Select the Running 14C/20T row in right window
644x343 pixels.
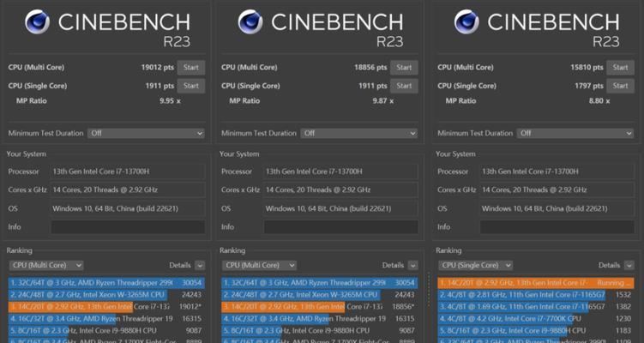pyautogui.click(x=536, y=283)
